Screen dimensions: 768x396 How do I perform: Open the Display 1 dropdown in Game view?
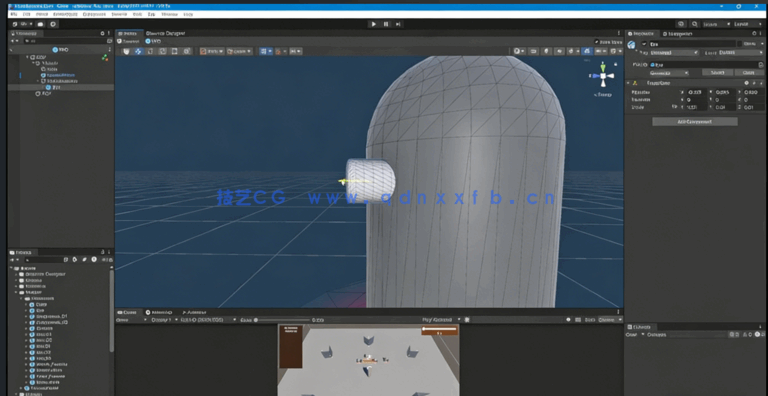164,320
